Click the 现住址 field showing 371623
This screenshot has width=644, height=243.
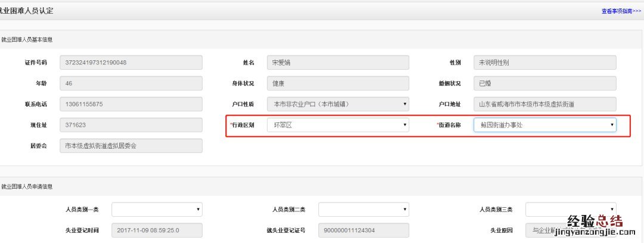131,125
